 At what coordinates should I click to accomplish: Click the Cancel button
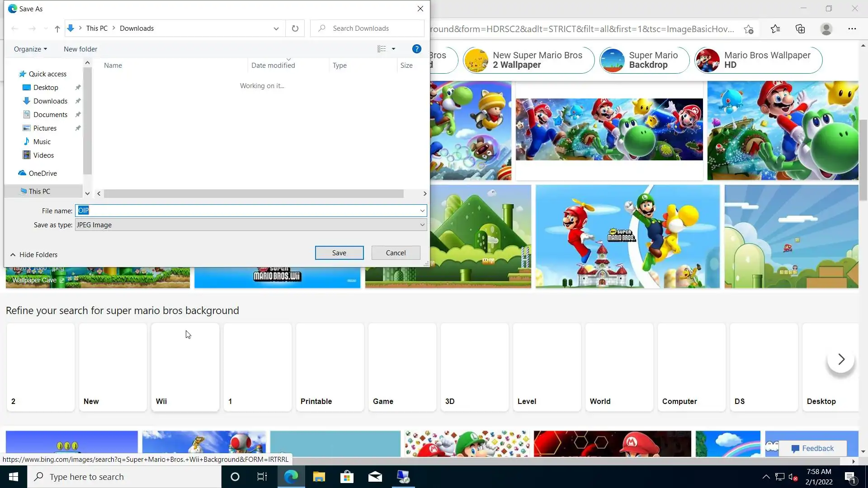(x=396, y=253)
